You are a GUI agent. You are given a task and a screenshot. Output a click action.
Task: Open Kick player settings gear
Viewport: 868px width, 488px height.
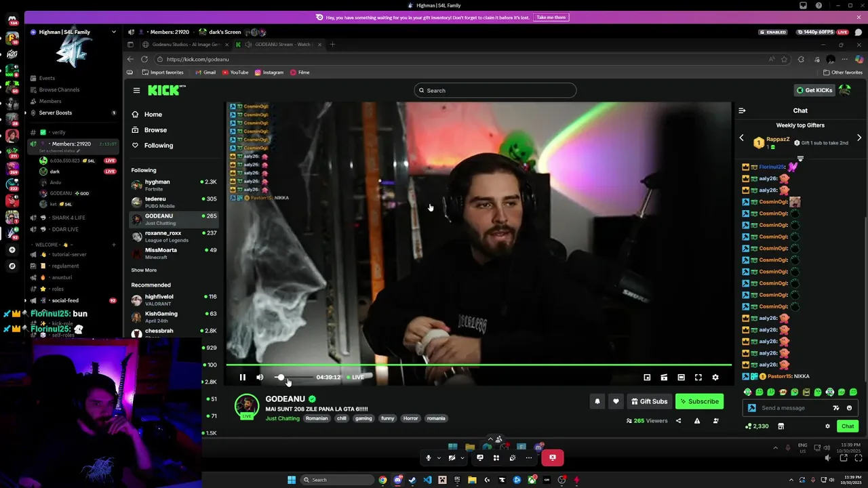[715, 378]
